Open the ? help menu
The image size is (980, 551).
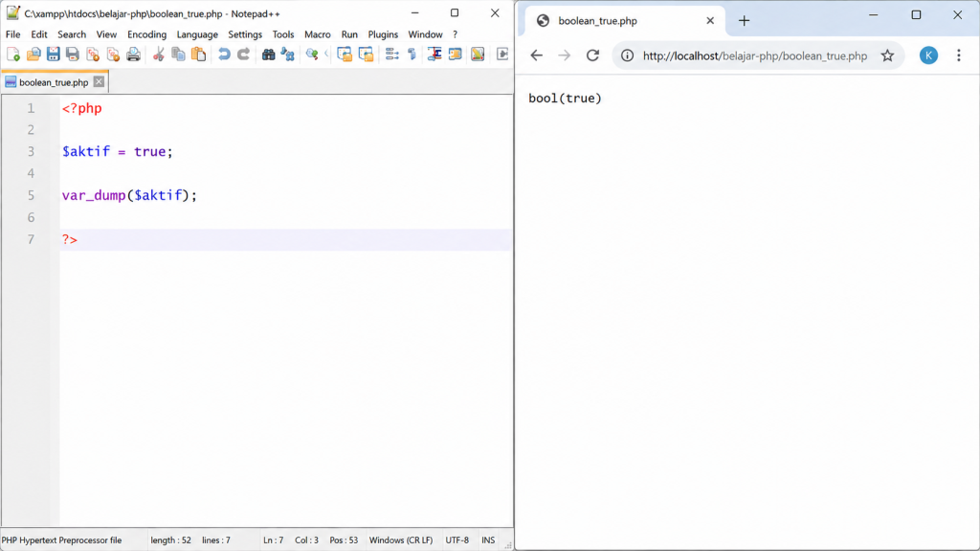[x=455, y=34]
